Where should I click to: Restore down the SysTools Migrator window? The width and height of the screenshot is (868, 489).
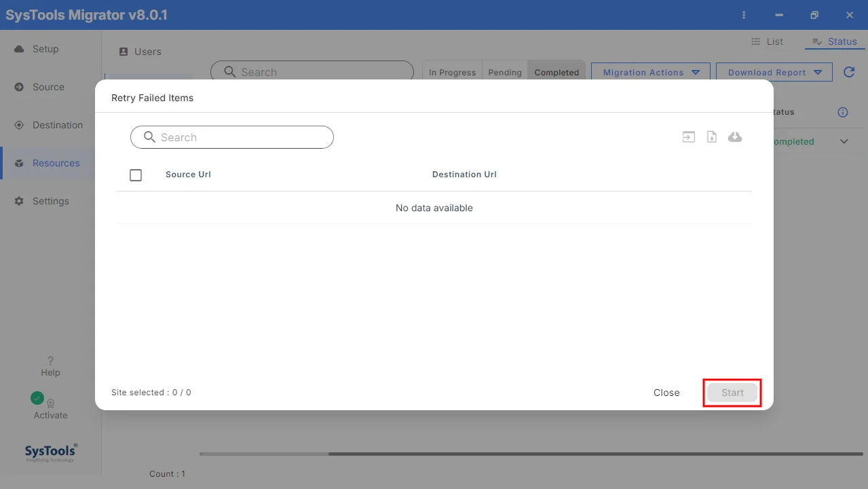[814, 15]
